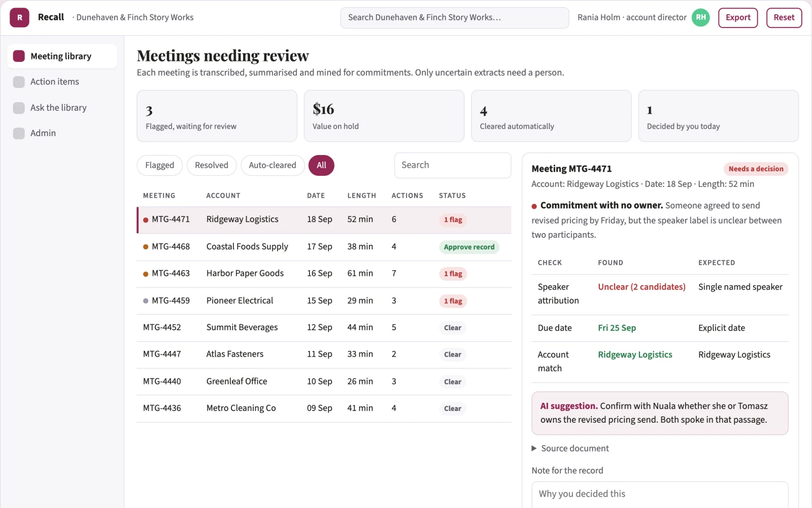This screenshot has height=508, width=812.
Task: Expand the Source document disclosure triangle
Action: pos(534,448)
